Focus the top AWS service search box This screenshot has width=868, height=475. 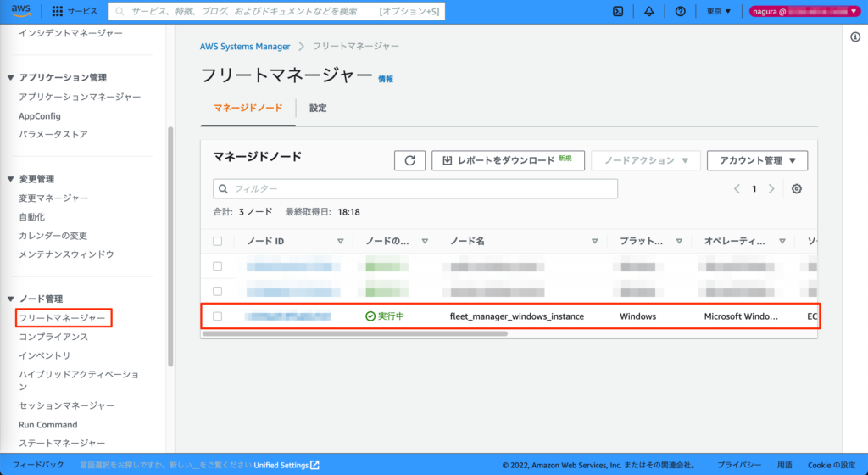(277, 11)
